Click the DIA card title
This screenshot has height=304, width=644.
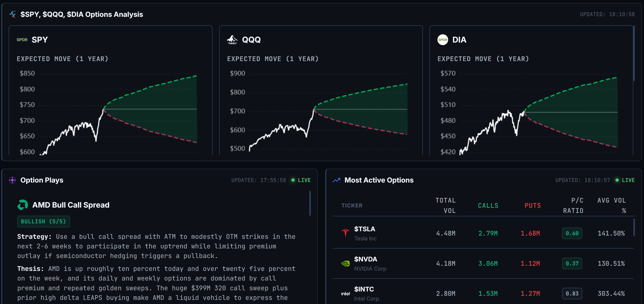pyautogui.click(x=459, y=40)
